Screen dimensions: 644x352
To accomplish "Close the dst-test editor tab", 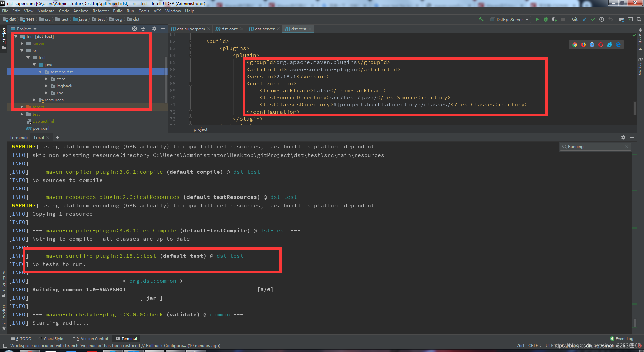I will 310,29.
